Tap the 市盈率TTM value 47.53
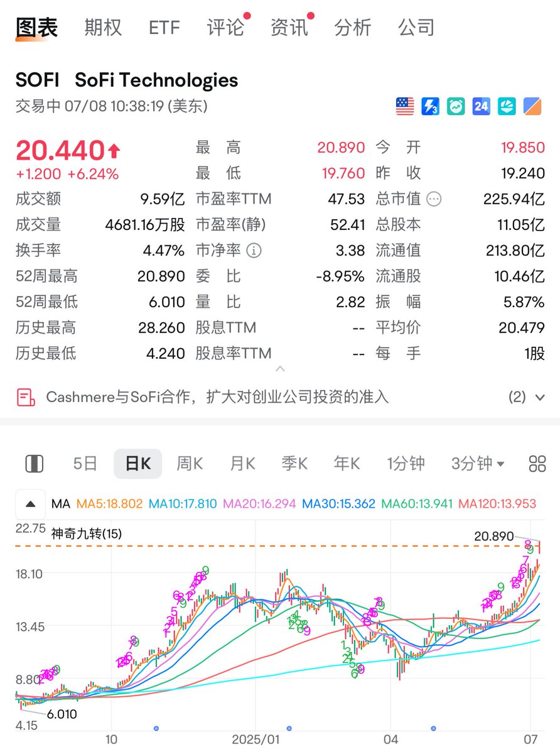This screenshot has height=754, width=560. point(347,199)
